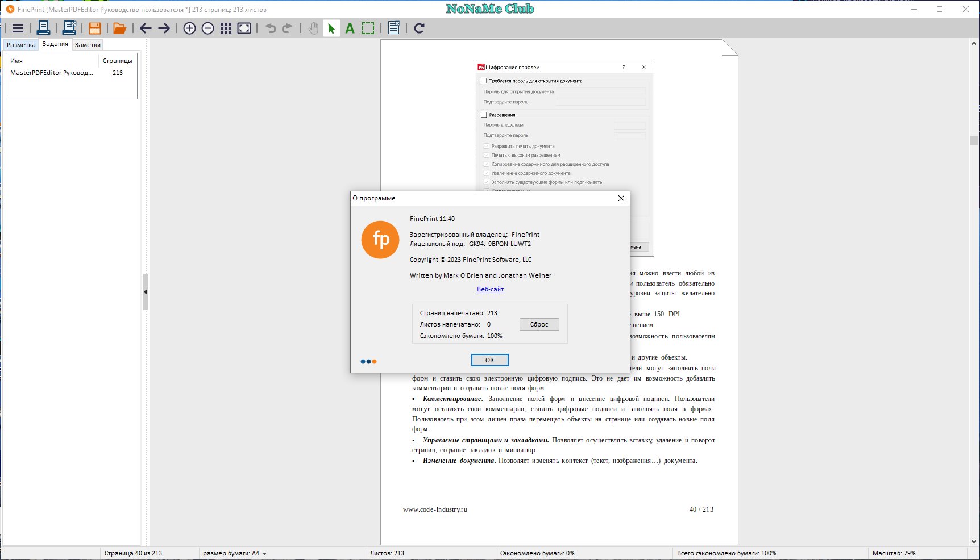The width and height of the screenshot is (980, 560).
Task: Click the save diskette icon
Action: pyautogui.click(x=95, y=28)
